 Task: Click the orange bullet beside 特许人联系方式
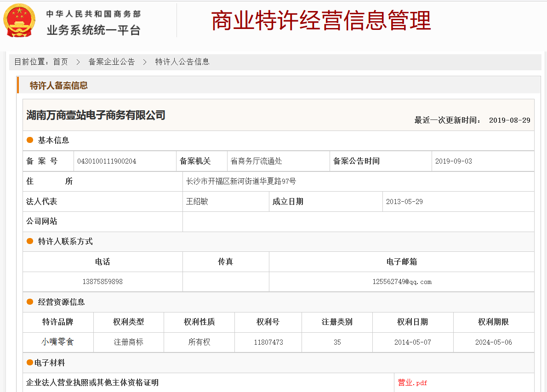click(x=30, y=241)
